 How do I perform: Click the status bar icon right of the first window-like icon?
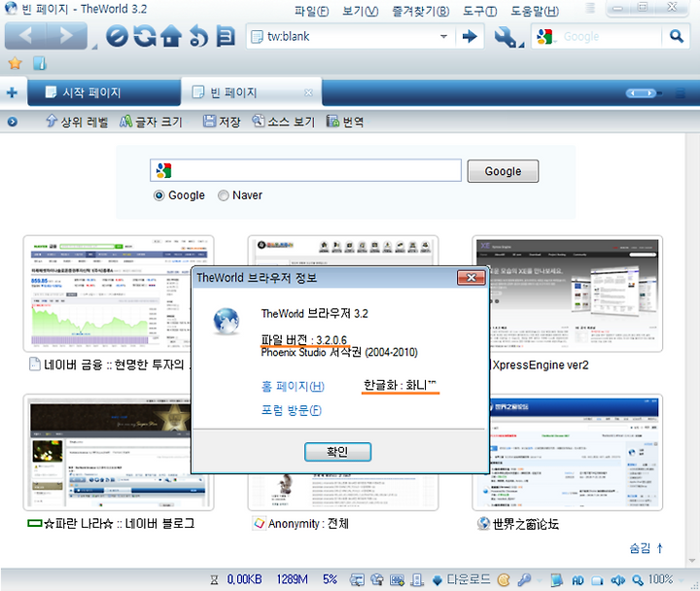[x=377, y=580]
